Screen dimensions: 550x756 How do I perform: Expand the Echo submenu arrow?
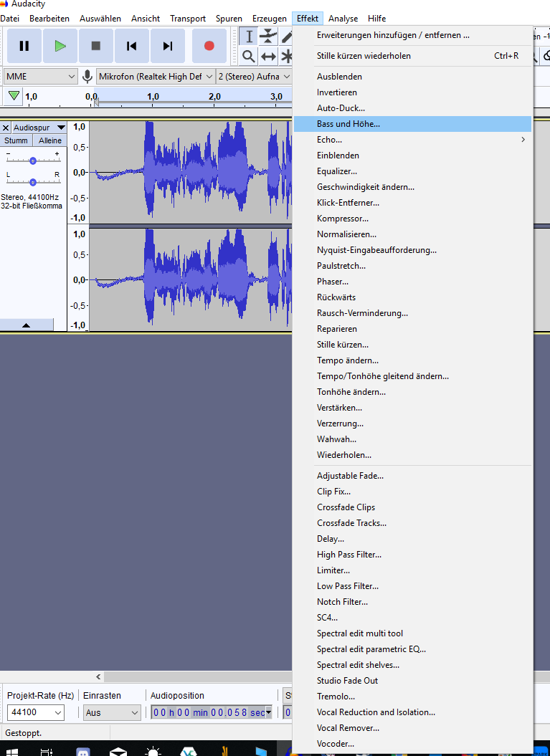pyautogui.click(x=523, y=139)
